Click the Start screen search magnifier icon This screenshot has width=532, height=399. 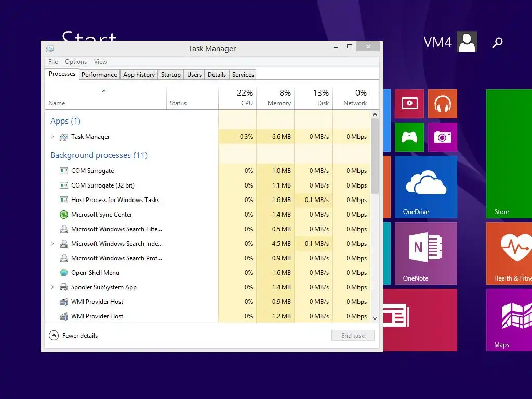[x=497, y=43]
